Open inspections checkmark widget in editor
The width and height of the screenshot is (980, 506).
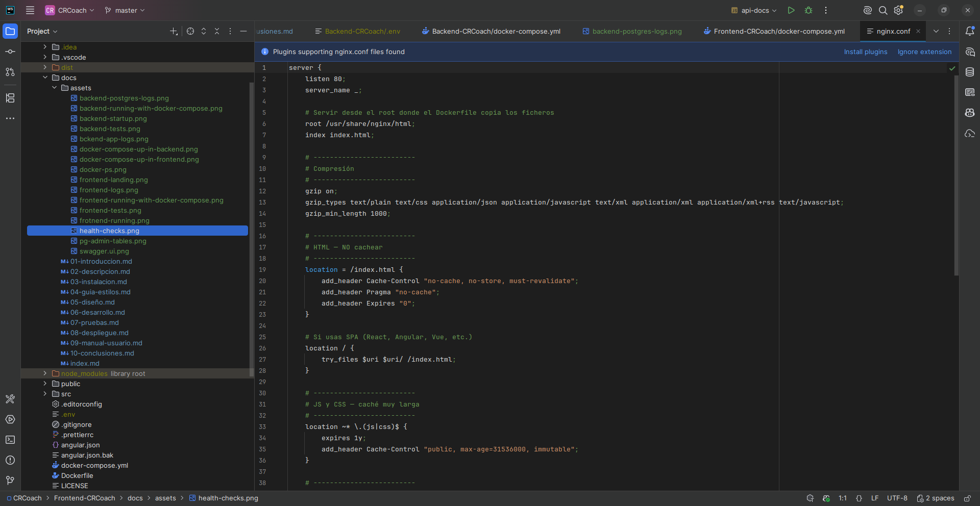point(952,68)
